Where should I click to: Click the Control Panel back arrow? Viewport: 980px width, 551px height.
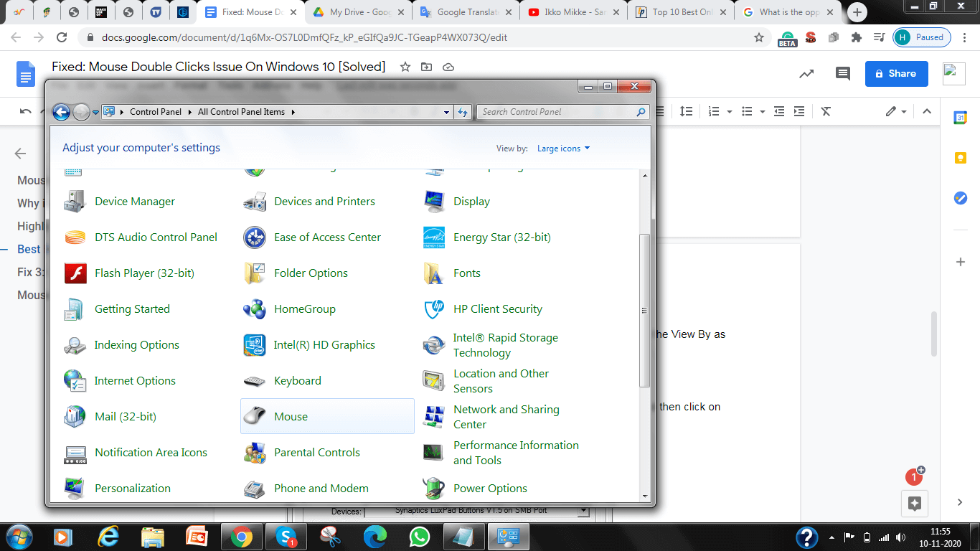point(61,112)
